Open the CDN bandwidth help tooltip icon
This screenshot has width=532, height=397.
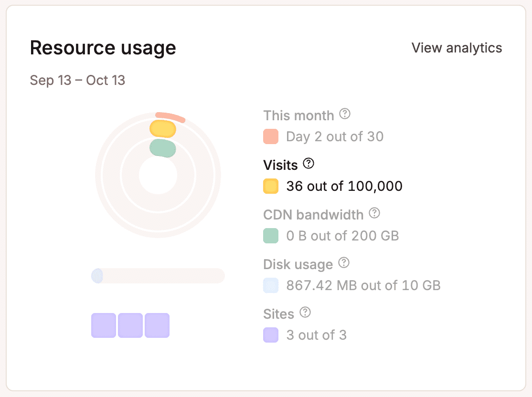click(x=375, y=214)
